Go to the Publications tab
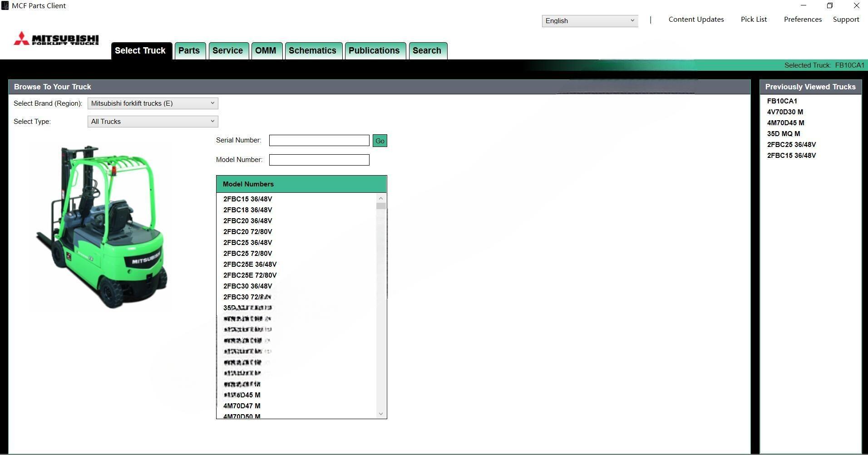868x455 pixels. (374, 51)
